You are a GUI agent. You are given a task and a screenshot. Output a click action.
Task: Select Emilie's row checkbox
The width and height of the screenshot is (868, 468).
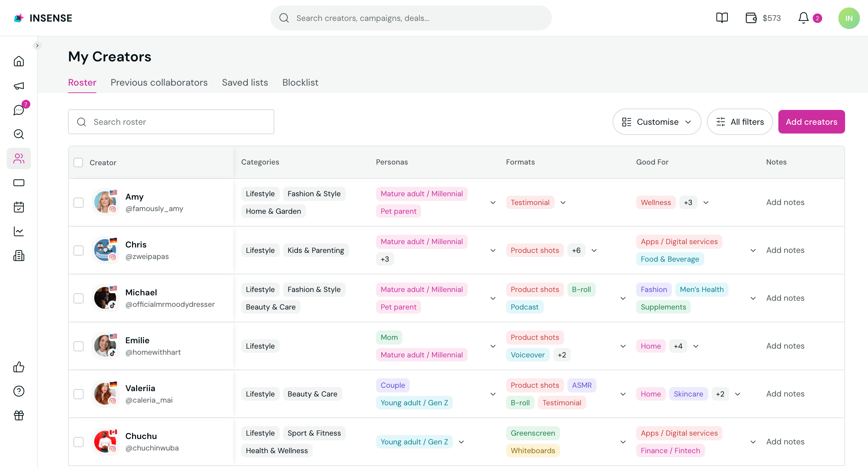[79, 346]
